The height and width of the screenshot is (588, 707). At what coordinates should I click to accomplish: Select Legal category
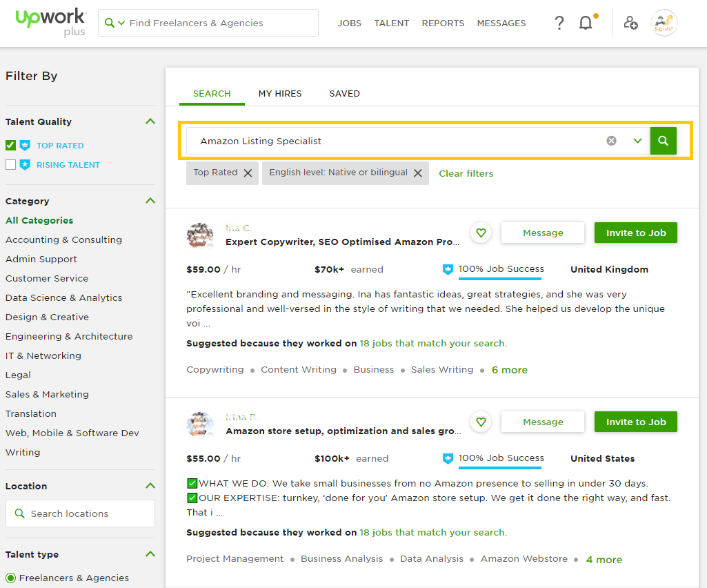tap(18, 375)
